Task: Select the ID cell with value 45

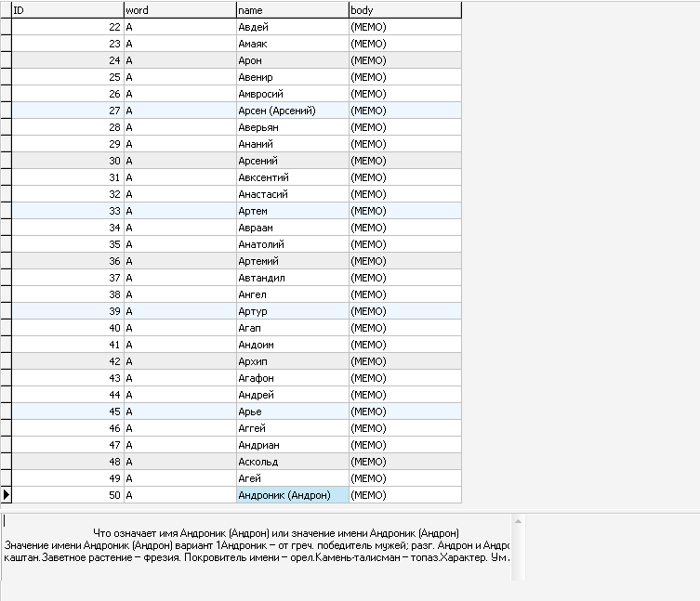Action: pyautogui.click(x=67, y=412)
